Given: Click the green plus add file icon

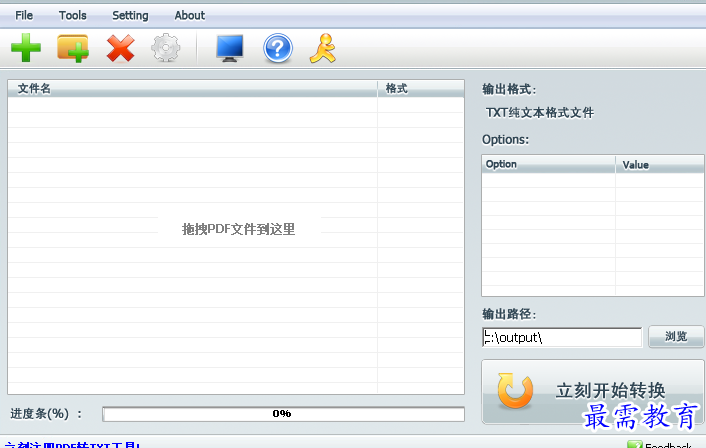Looking at the screenshot, I should coord(26,48).
